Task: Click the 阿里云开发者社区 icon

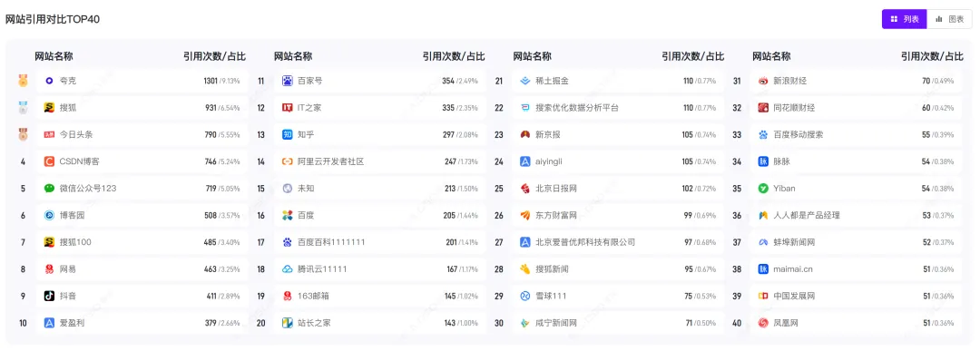Action: point(288,161)
